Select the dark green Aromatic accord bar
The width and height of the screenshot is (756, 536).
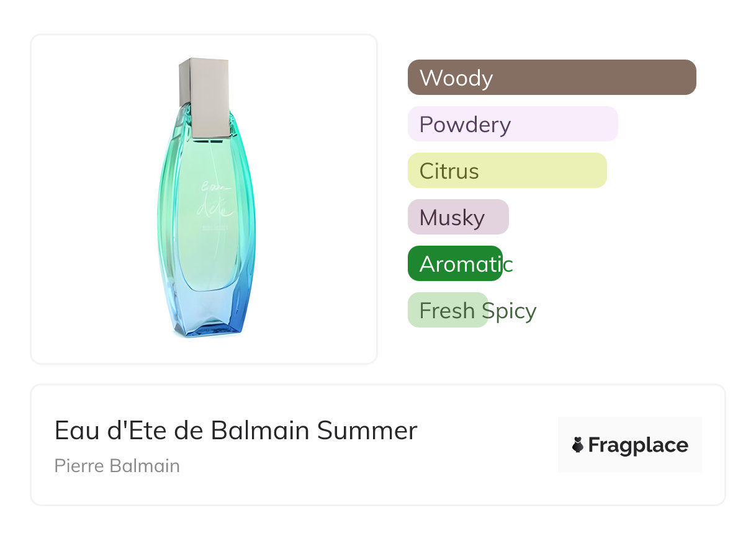[x=454, y=264]
